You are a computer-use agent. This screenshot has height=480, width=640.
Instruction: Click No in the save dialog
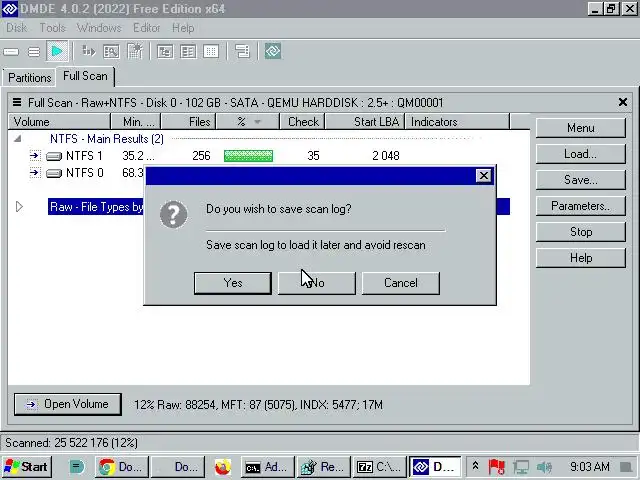(x=317, y=283)
